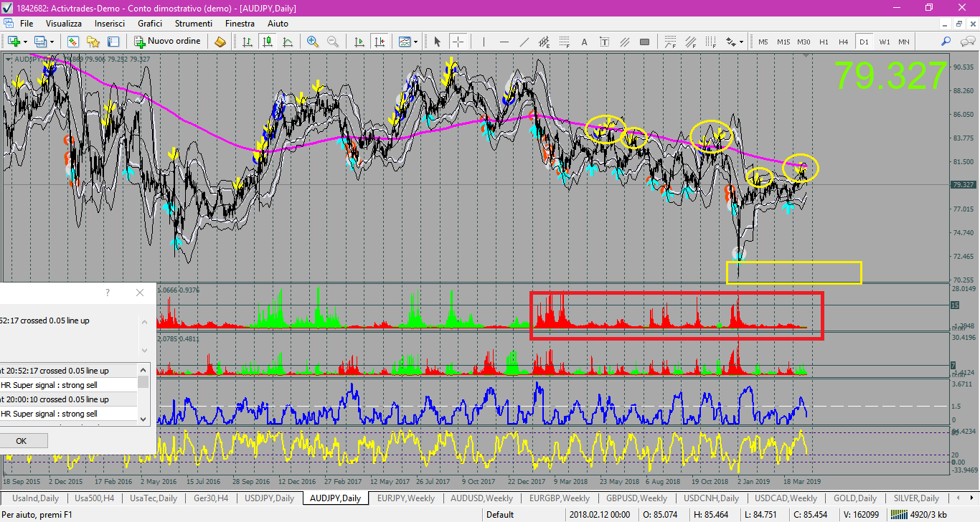Screen dimensions: 980x522
Task: Zoom out on the chart
Action: point(333,42)
